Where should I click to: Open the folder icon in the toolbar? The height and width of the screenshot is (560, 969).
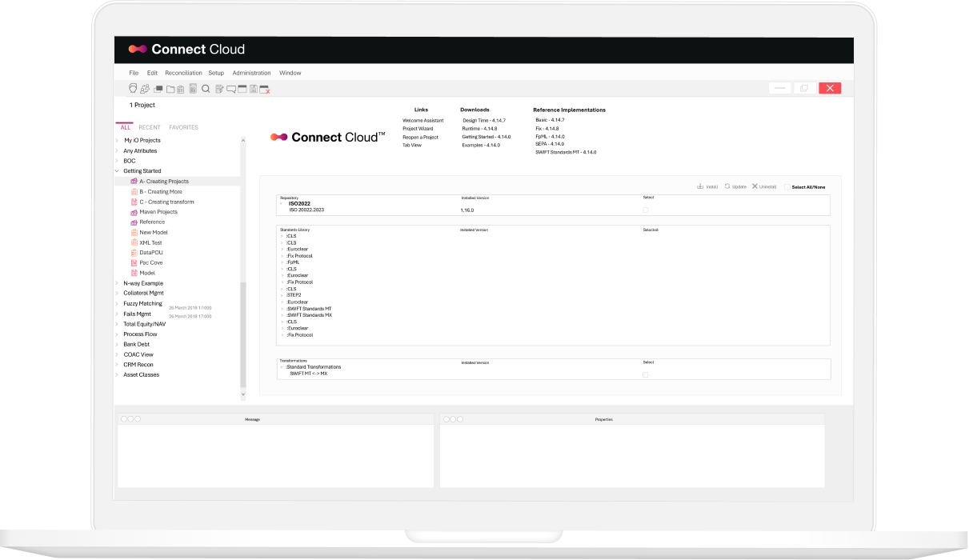tap(170, 89)
